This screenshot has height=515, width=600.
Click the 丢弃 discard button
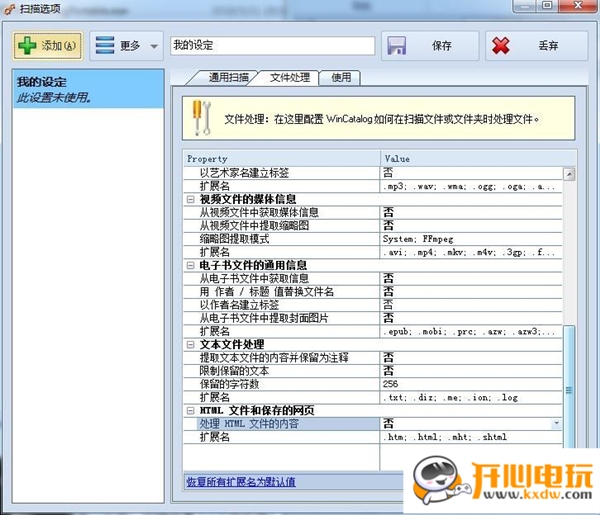536,46
